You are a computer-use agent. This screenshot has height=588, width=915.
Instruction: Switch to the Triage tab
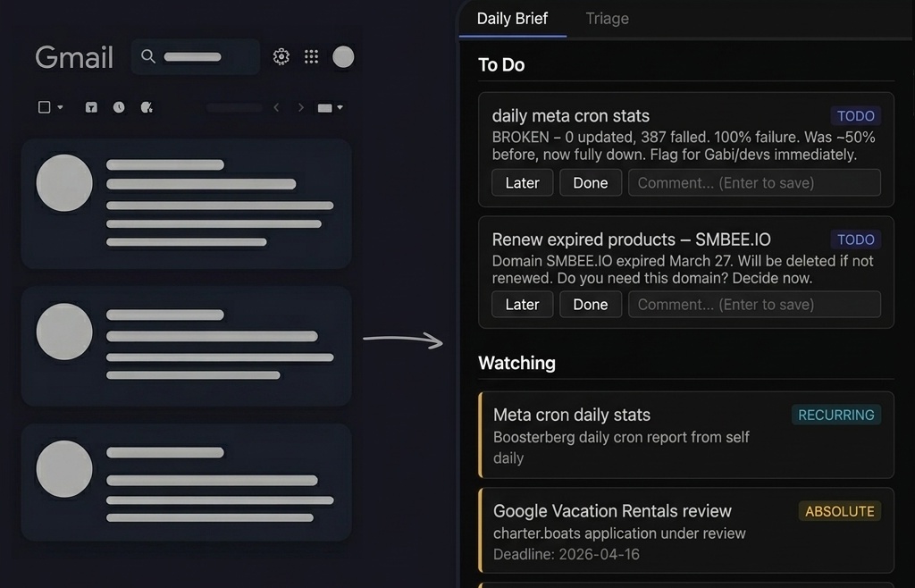click(x=608, y=18)
